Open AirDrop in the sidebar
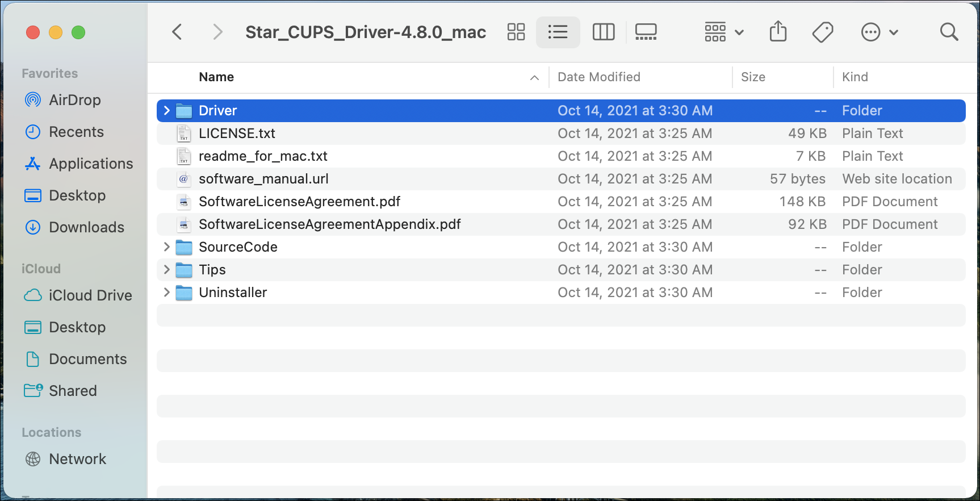 pyautogui.click(x=63, y=100)
